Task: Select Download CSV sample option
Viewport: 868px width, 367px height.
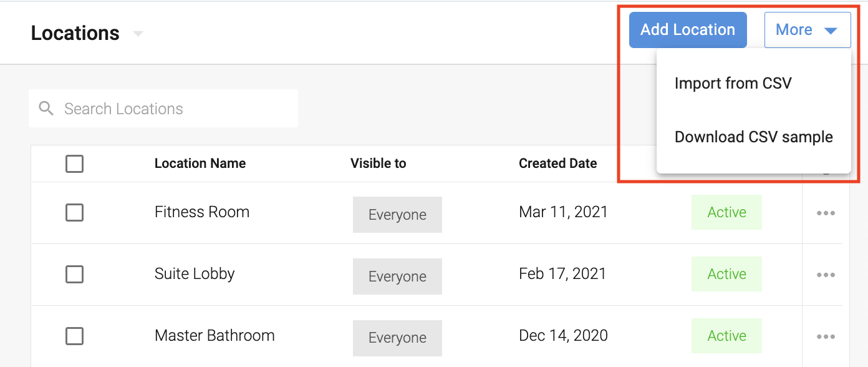Action: (x=753, y=137)
